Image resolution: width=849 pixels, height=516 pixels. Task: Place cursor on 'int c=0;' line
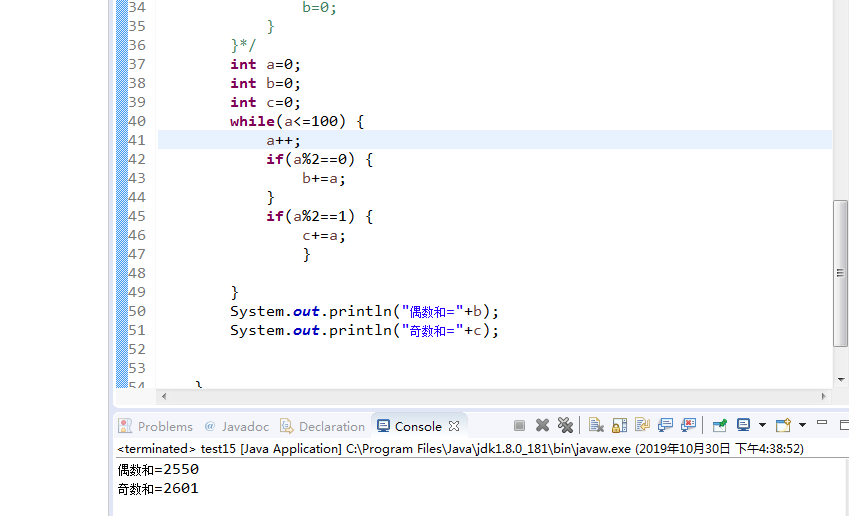(x=265, y=102)
